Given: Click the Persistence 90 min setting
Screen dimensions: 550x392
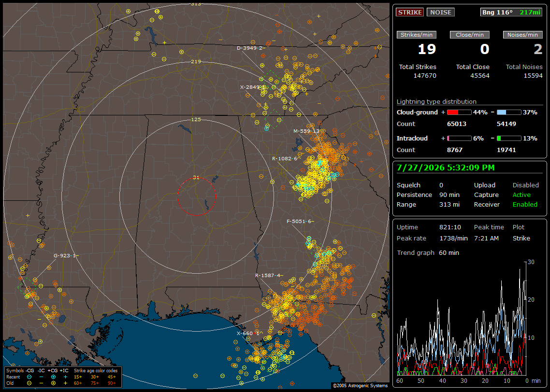Looking at the screenshot, I should pyautogui.click(x=428, y=195).
